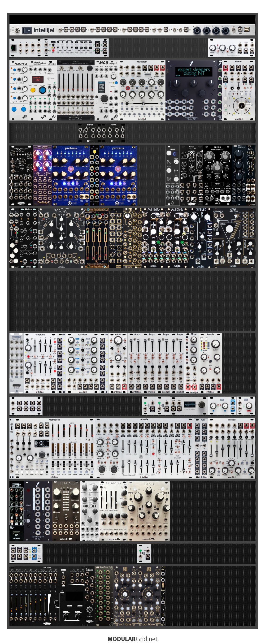Click the blue Start/Stop button on Pamela's
The height and width of the screenshot is (644, 265).
(x=43, y=90)
